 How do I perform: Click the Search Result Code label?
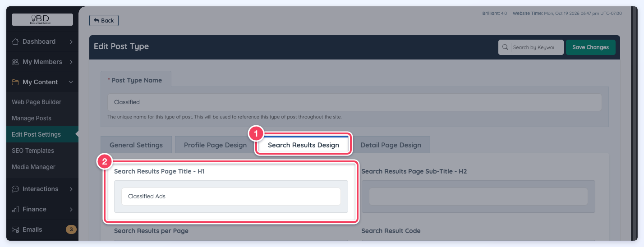point(391,231)
